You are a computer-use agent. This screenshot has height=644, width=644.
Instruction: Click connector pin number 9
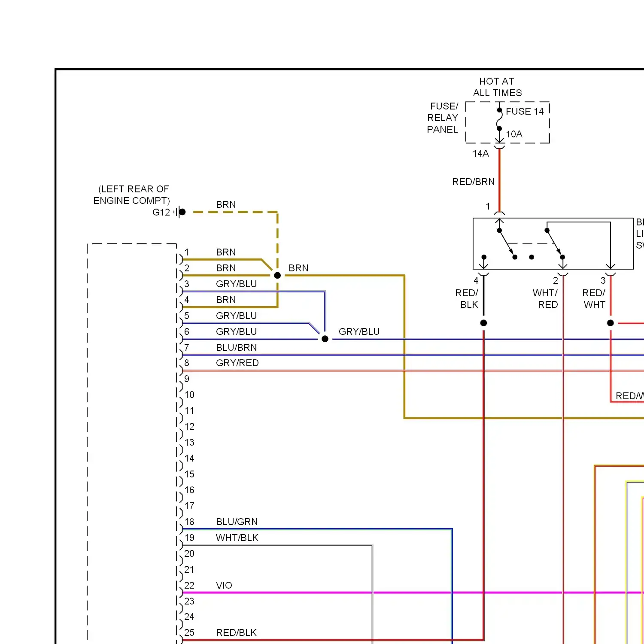pos(187,379)
